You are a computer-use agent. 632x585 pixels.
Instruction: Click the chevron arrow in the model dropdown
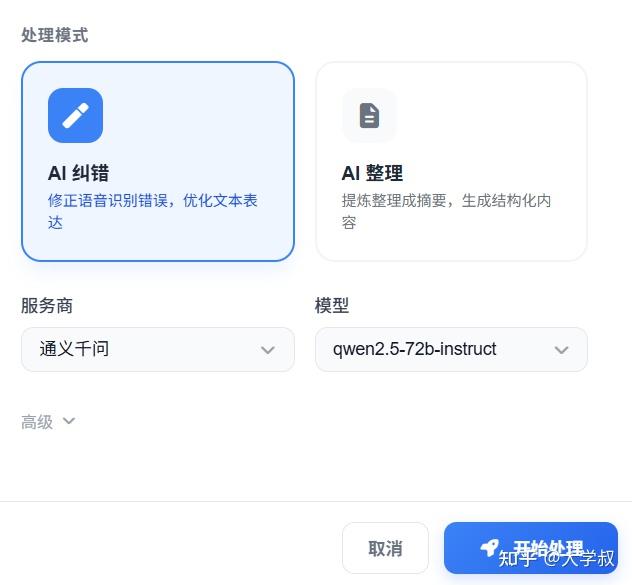pos(561,350)
